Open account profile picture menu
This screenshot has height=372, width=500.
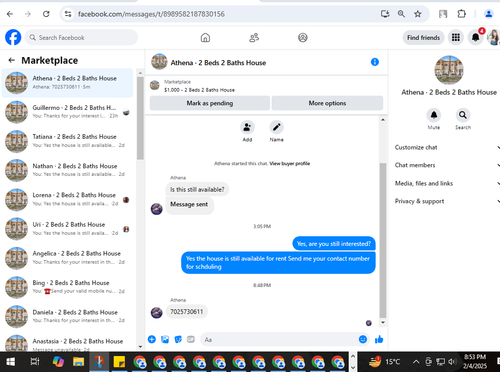(x=493, y=37)
